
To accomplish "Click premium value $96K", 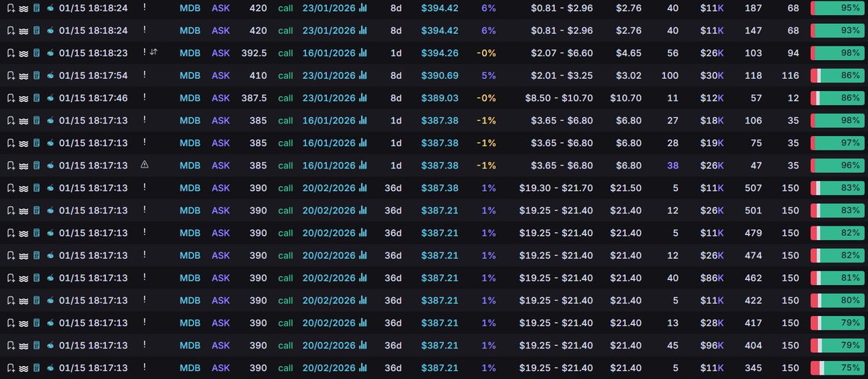I will click(x=712, y=346).
